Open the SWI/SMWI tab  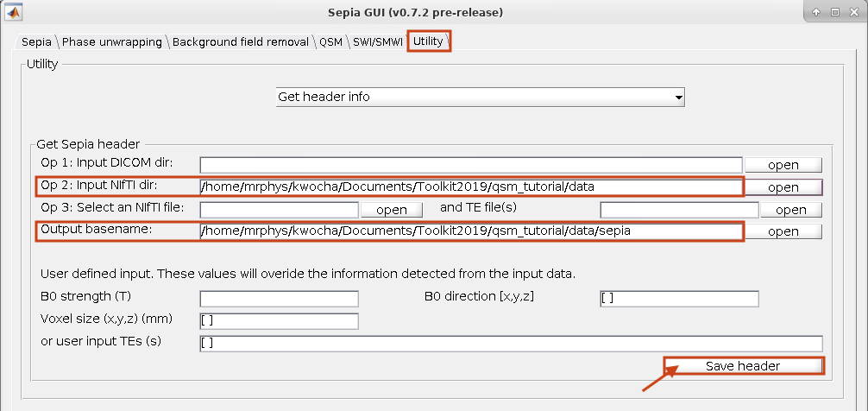(378, 41)
